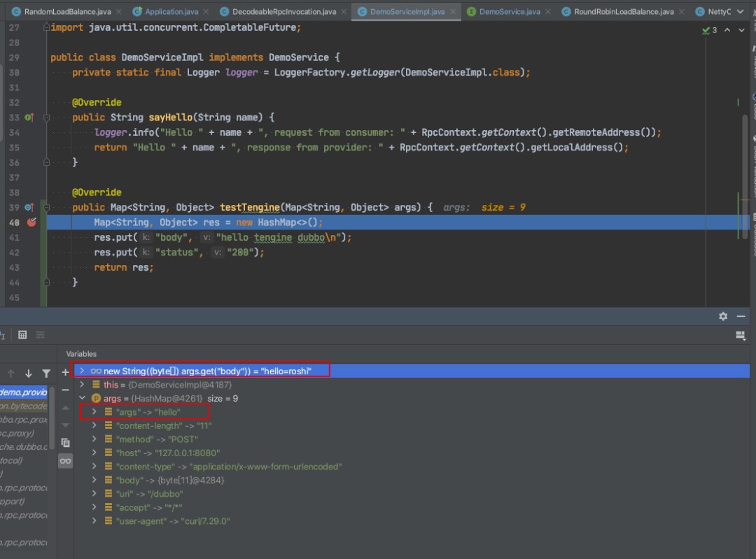756x559 pixels.
Task: Click the remove watch minus icon
Action: click(66, 390)
